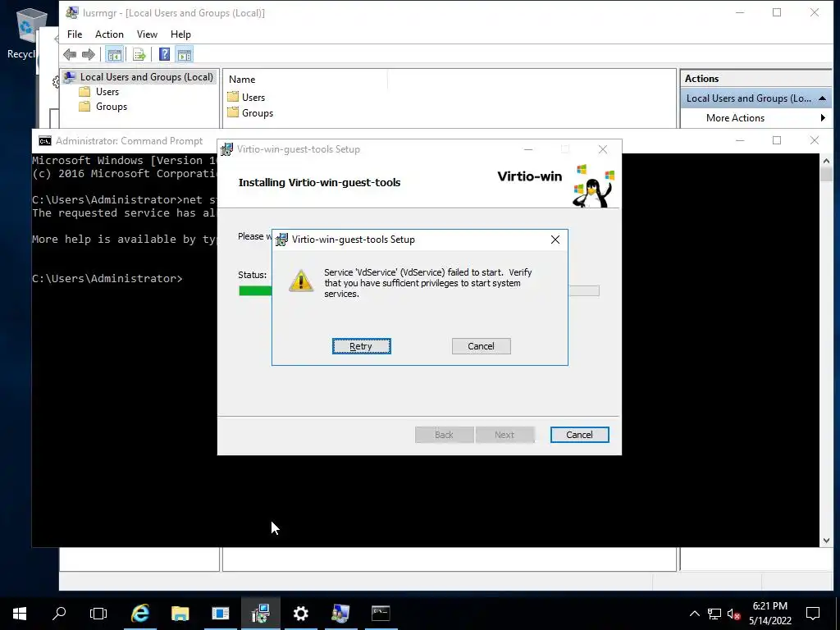Click scroll up arrow in Command Prompt

pyautogui.click(x=825, y=160)
